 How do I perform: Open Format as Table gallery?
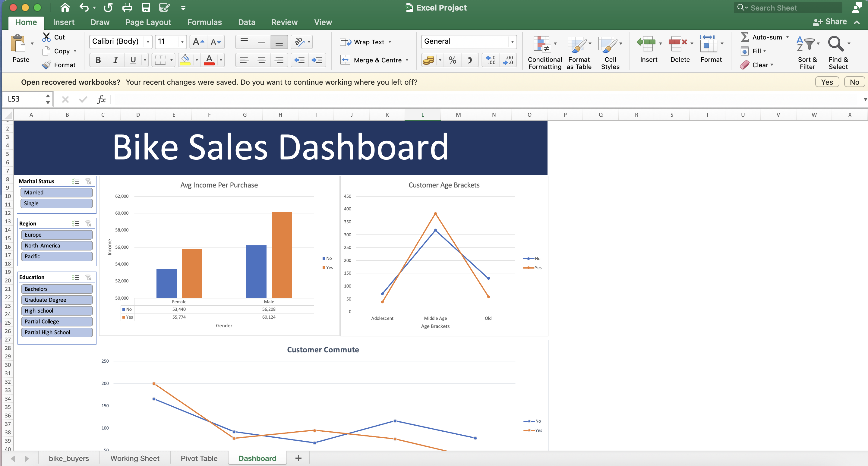pos(579,52)
